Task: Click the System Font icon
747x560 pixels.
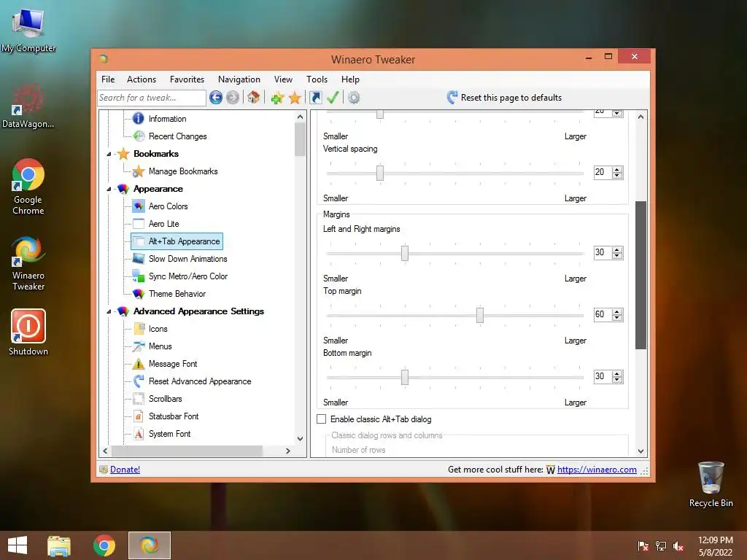Action: click(138, 434)
